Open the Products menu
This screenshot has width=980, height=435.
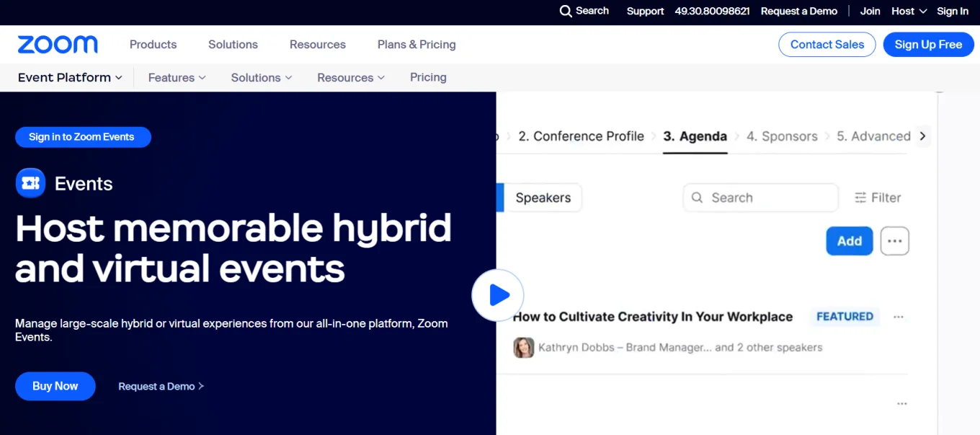(x=153, y=45)
